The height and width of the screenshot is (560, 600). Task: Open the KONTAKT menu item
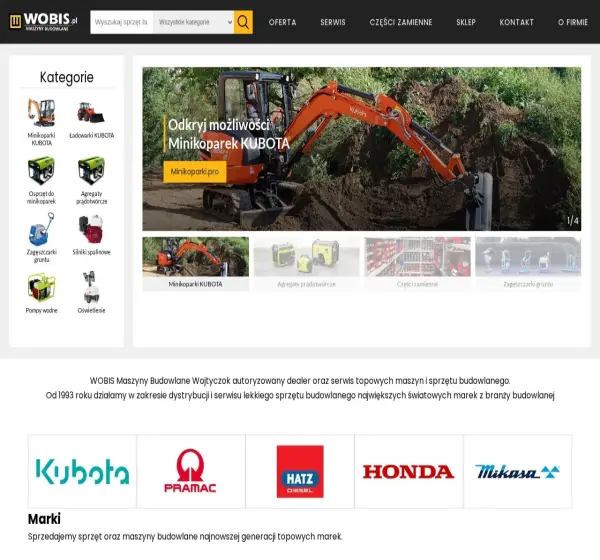pyautogui.click(x=517, y=22)
